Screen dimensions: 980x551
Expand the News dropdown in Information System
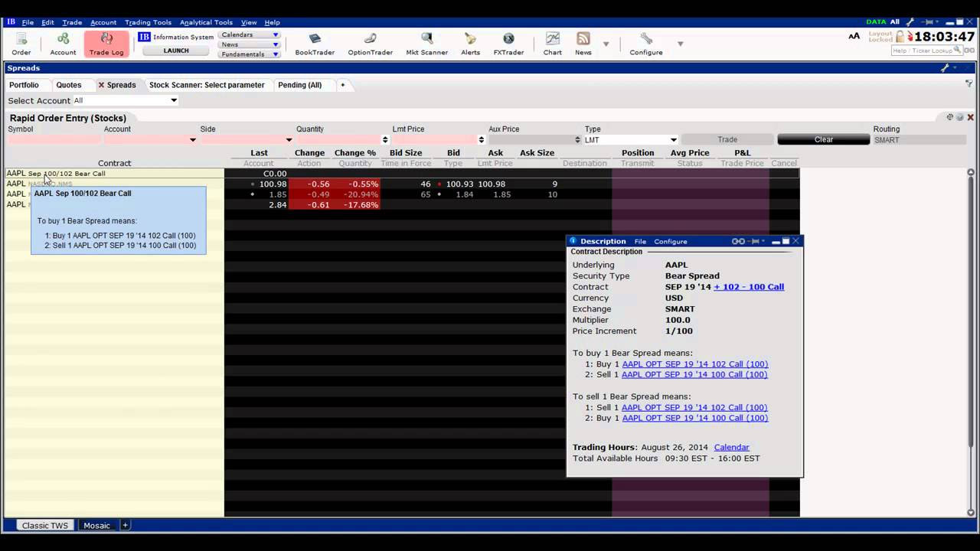point(276,44)
